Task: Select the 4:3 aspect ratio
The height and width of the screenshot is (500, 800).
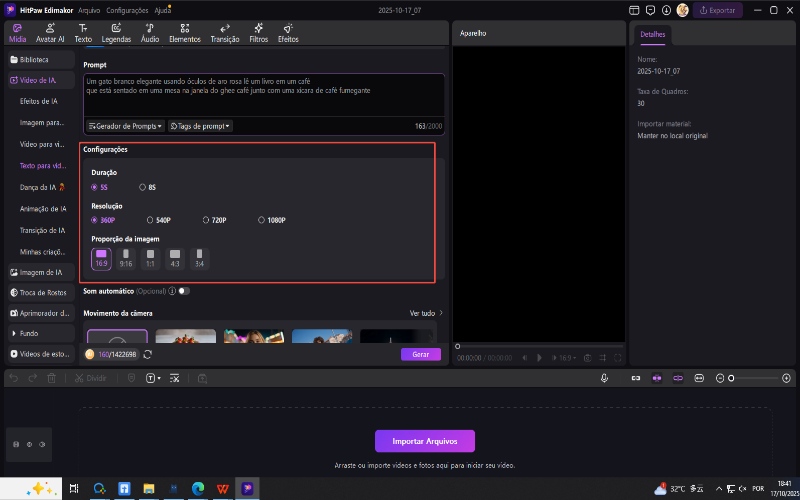Action: (175, 259)
